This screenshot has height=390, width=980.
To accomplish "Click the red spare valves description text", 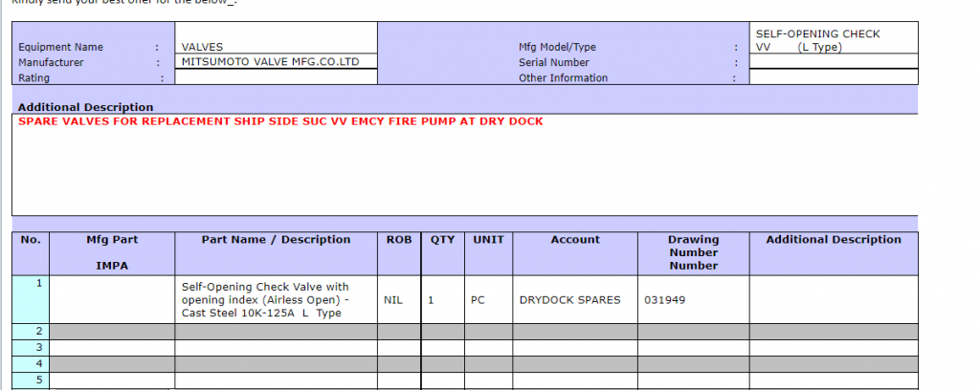I will [280, 121].
